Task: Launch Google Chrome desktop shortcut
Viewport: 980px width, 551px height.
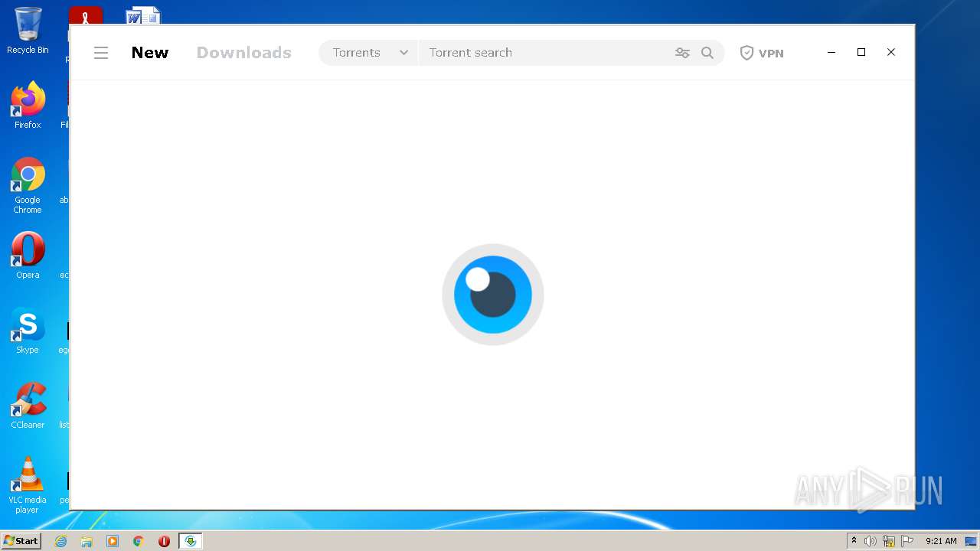Action: [x=28, y=185]
